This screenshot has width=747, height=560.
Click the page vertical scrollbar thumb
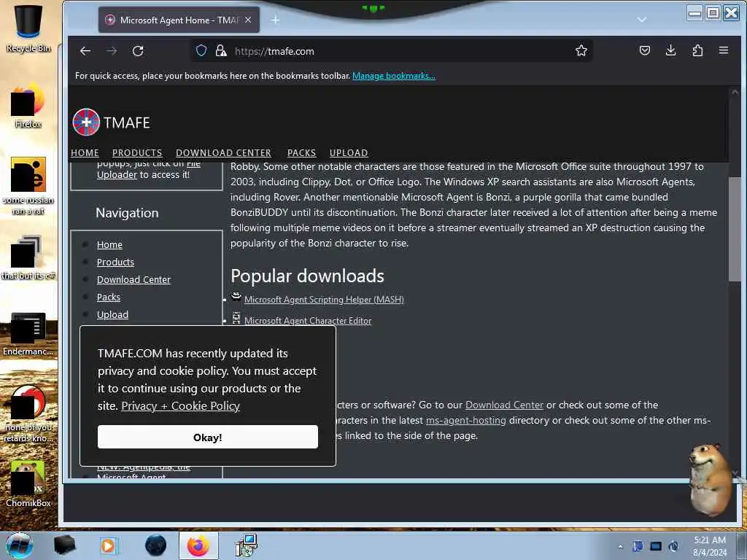[735, 228]
